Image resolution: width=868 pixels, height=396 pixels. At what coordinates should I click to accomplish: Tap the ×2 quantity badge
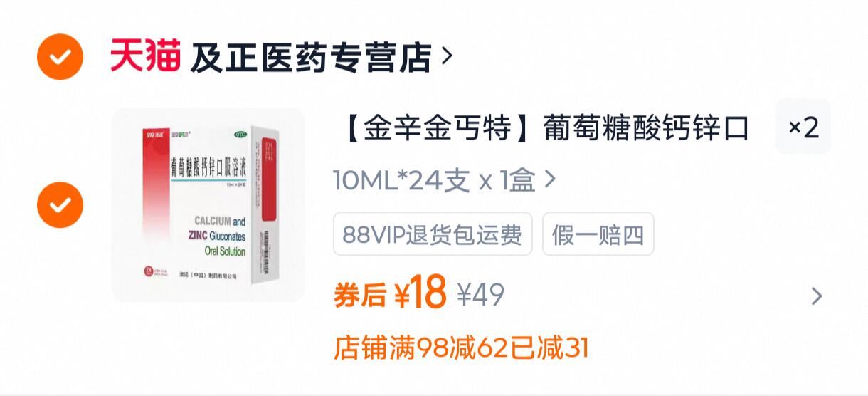[x=803, y=127]
